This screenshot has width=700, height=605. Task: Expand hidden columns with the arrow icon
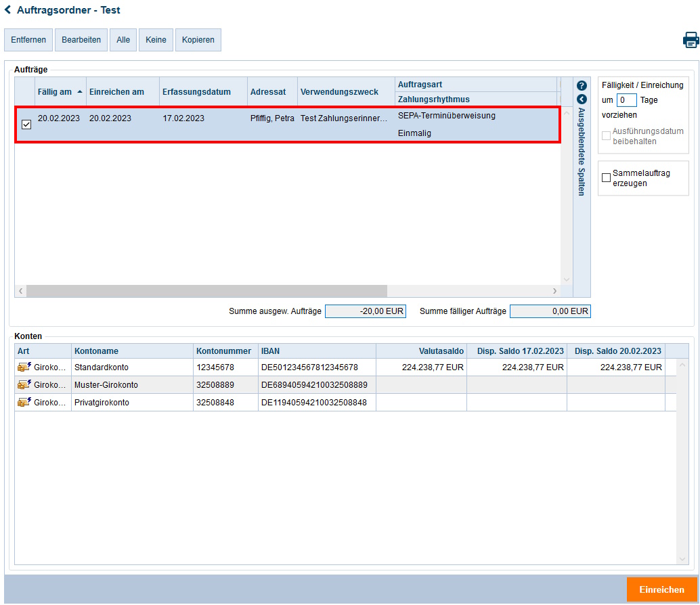coord(581,99)
